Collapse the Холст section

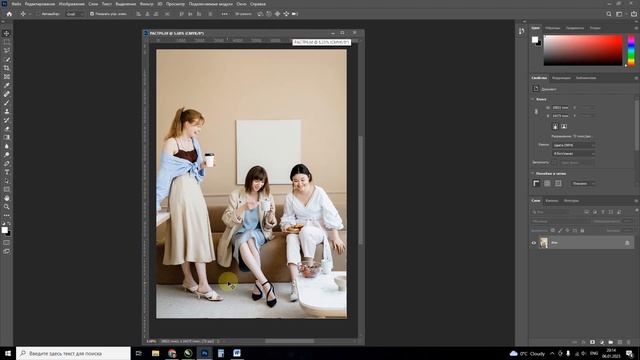coord(533,99)
